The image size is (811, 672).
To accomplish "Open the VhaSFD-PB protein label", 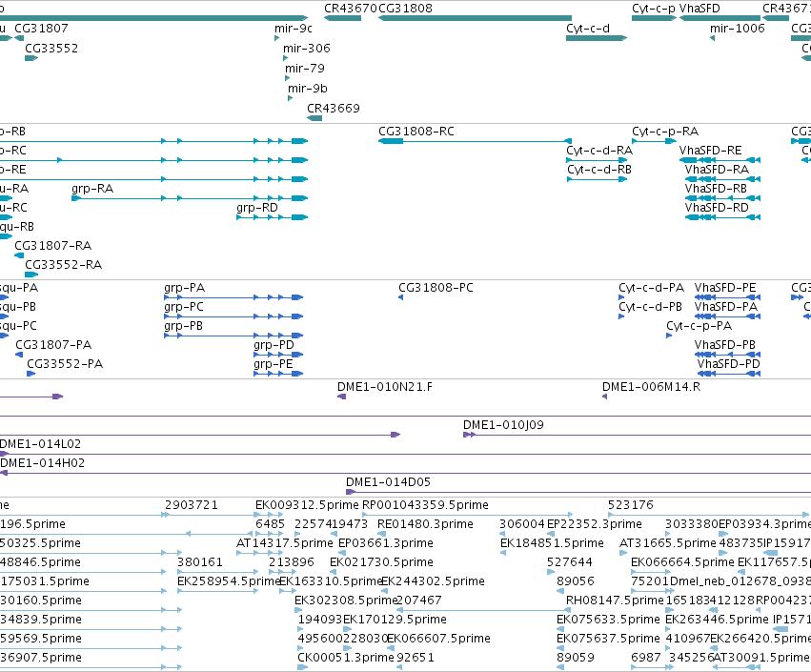I will [725, 345].
